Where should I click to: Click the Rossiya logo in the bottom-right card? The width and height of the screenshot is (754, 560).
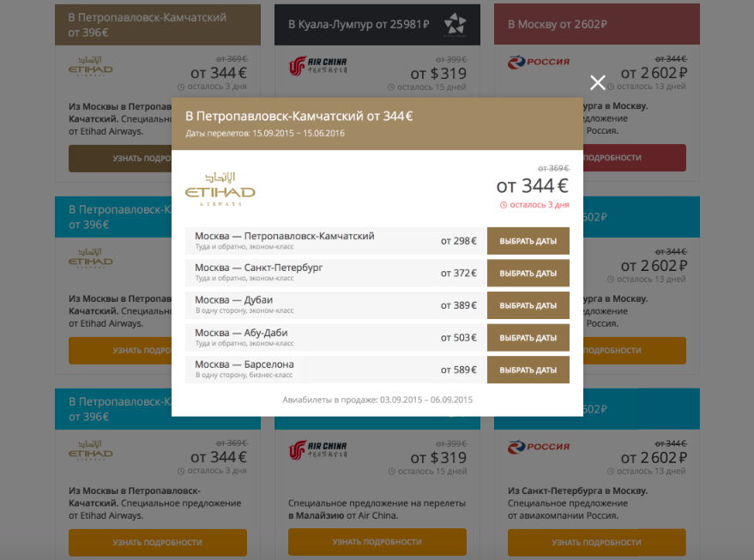coord(539,446)
